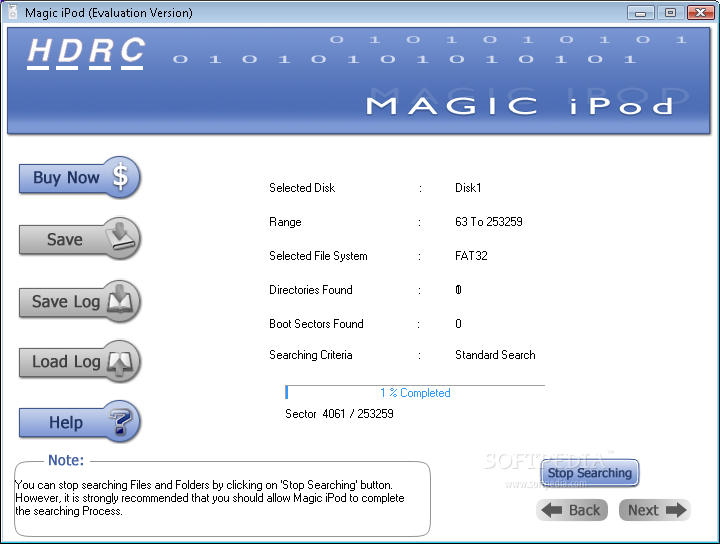Click the 'Directories Found' label
720x544 pixels.
coord(311,290)
